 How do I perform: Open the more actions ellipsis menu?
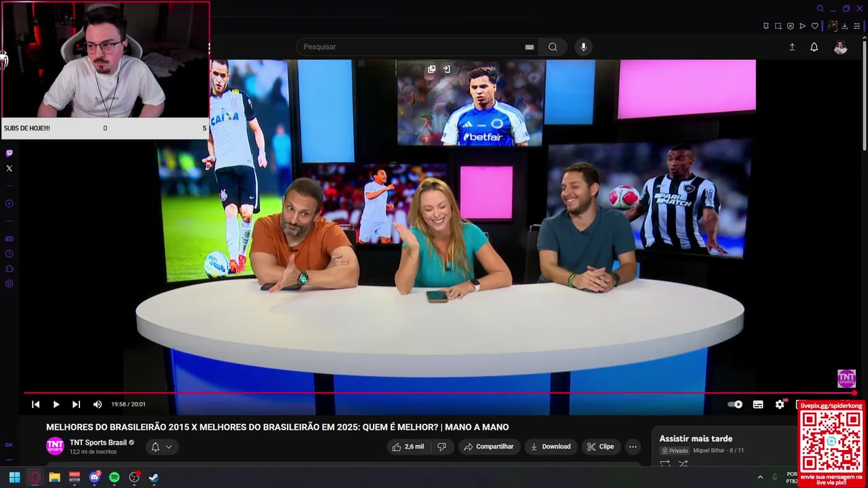coord(633,447)
